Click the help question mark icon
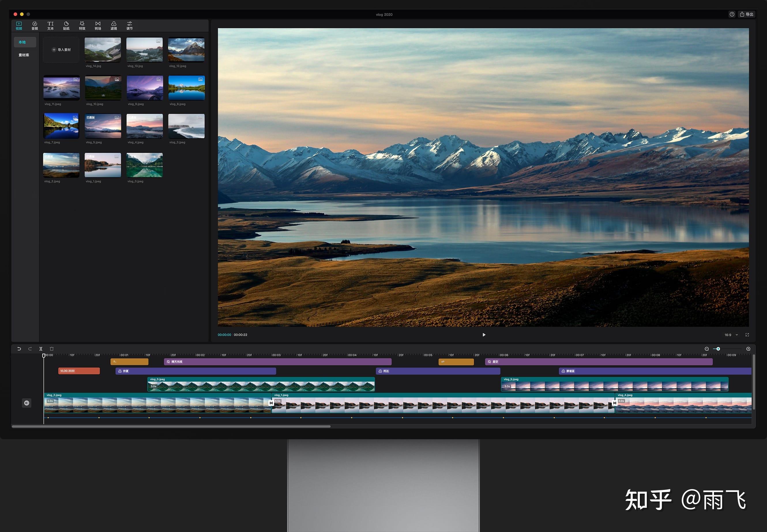This screenshot has width=767, height=532. (x=732, y=14)
